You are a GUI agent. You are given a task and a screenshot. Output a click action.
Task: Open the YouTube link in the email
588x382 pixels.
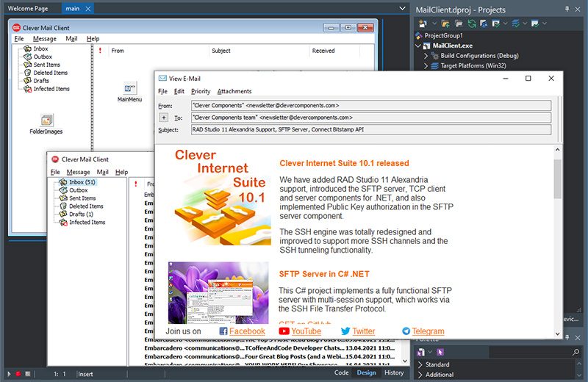coord(306,331)
